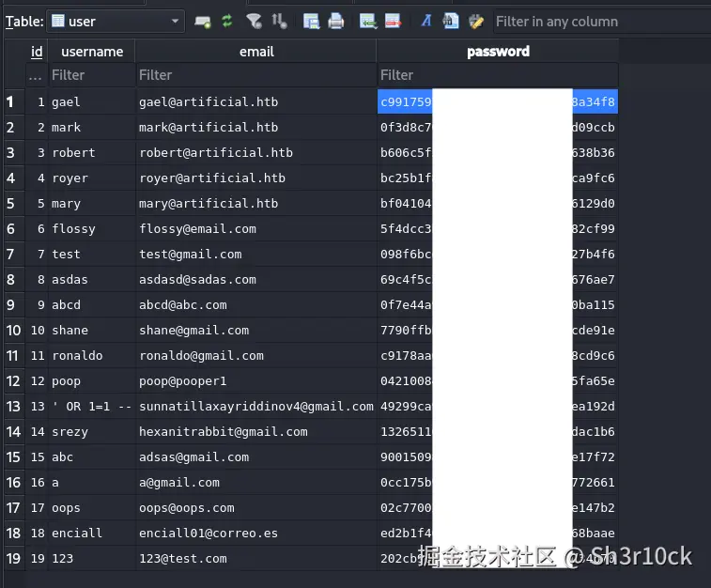The image size is (711, 588).
Task: Select email cell 'robert@artificial.htb'
Action: pos(256,152)
